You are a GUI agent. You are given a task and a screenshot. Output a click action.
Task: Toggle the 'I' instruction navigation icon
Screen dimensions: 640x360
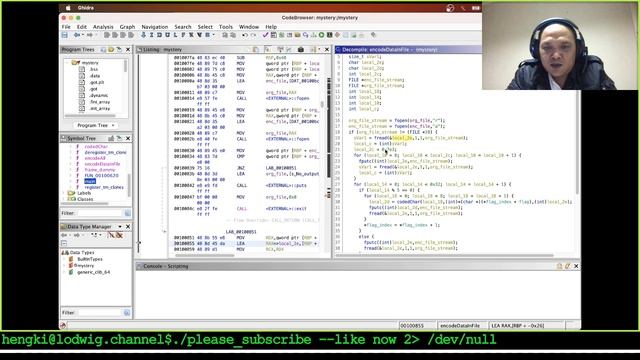click(x=151, y=36)
